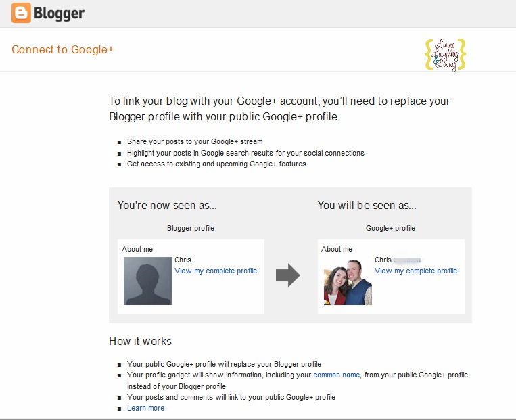Click 'Your public Google+ profile will replace' bullet
The image size is (516, 420).
click(224, 364)
